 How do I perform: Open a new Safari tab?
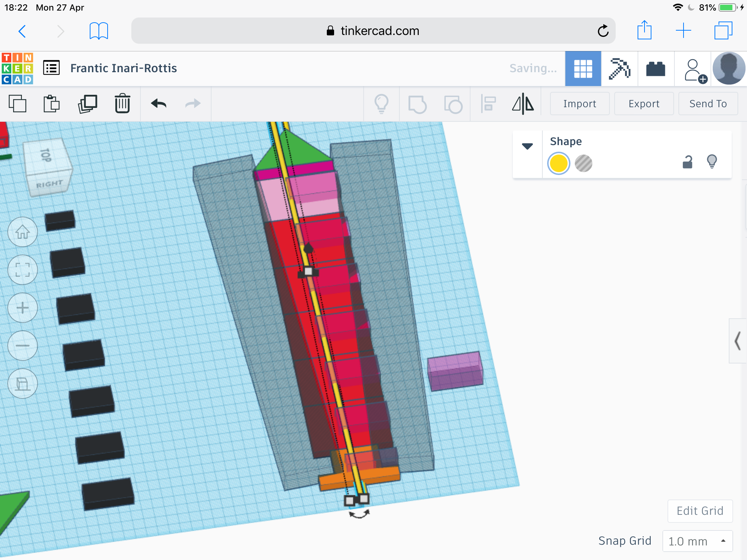point(683,31)
